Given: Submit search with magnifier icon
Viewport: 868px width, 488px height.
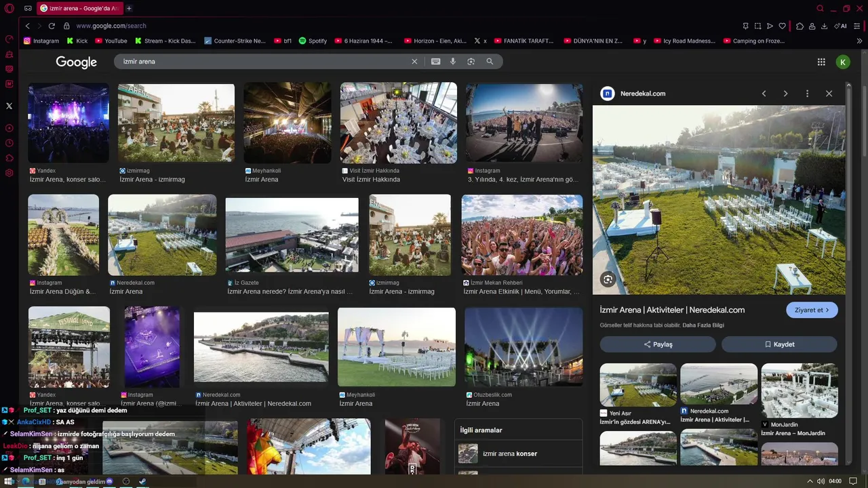Looking at the screenshot, I should pos(490,62).
